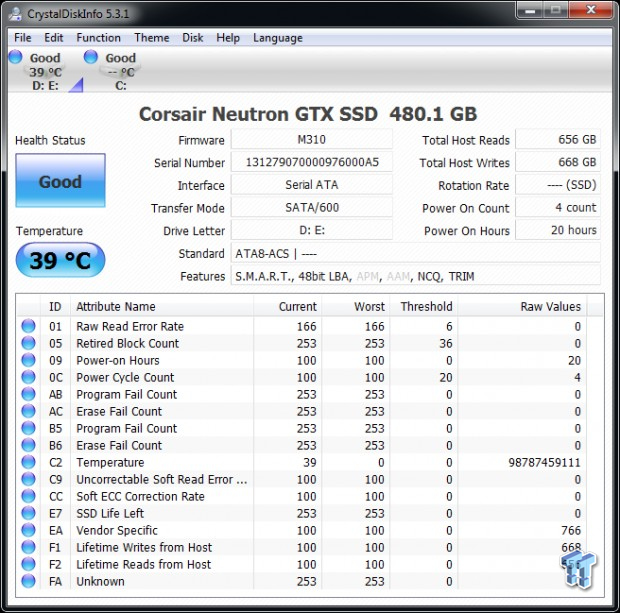Click status icon for Vendor Specific row
Image resolution: width=620 pixels, height=613 pixels.
click(28, 530)
